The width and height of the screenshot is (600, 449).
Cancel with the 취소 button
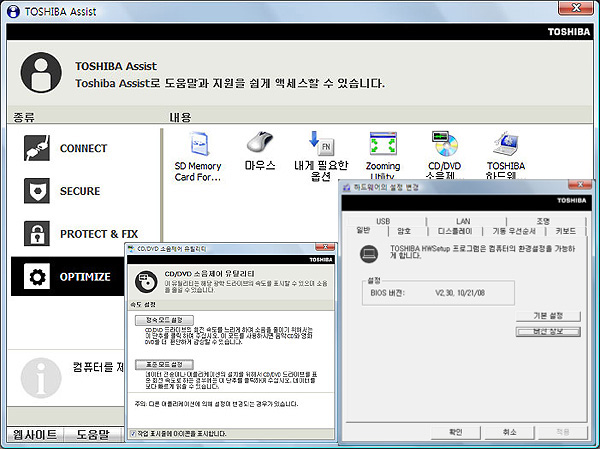click(509, 432)
